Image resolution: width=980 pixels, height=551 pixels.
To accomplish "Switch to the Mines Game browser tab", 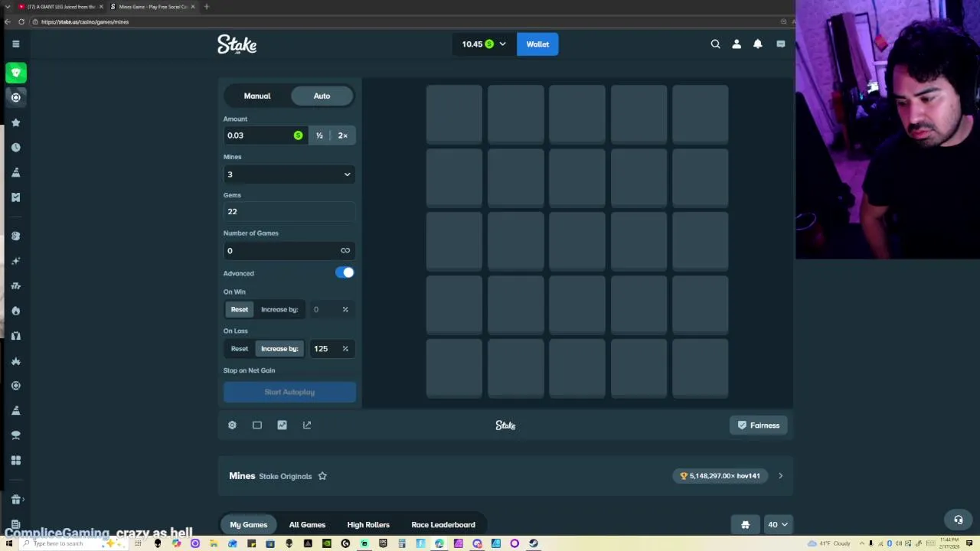I will pyautogui.click(x=152, y=7).
